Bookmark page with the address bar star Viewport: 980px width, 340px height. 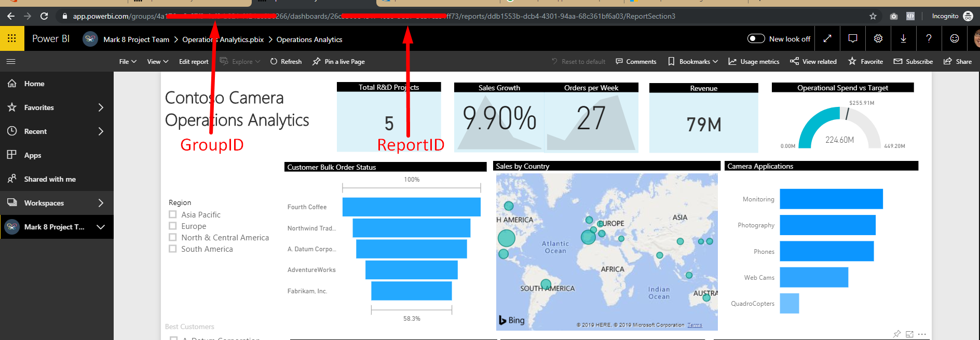(873, 16)
